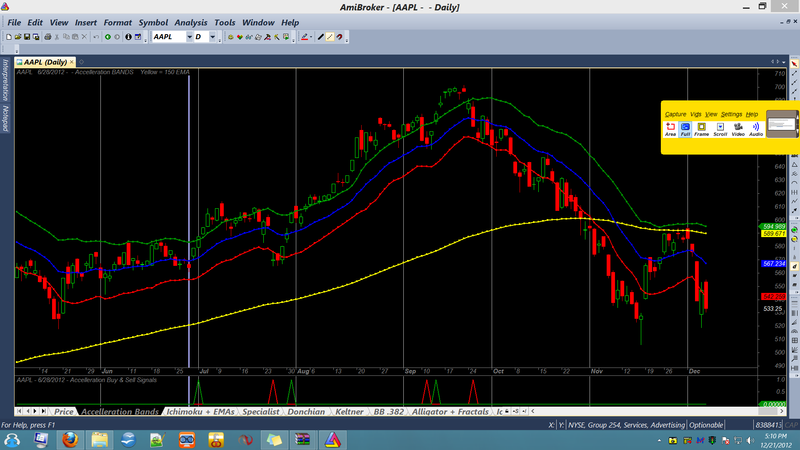
Task: Click the AmiBroker taskbar icon
Action: pos(333,439)
